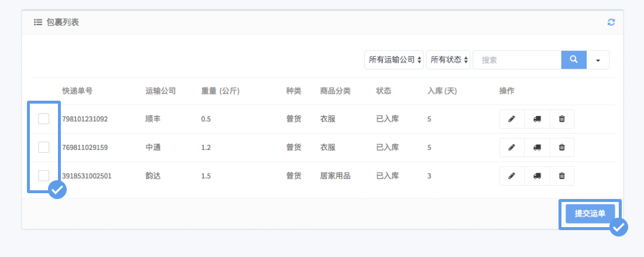Image resolution: width=644 pixels, height=257 pixels.
Task: Click the 快递单号 column header
Action: [77, 91]
